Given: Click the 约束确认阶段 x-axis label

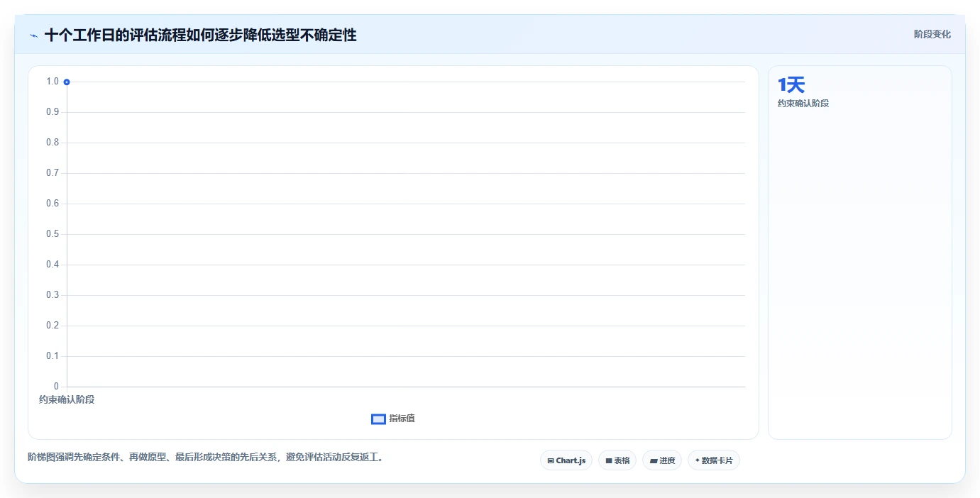Looking at the screenshot, I should [67, 399].
